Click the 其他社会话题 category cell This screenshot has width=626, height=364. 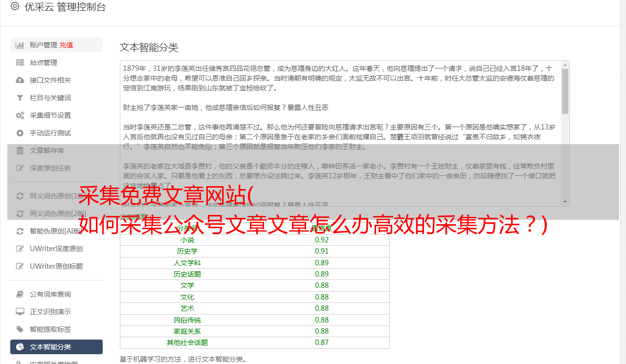pos(187,343)
